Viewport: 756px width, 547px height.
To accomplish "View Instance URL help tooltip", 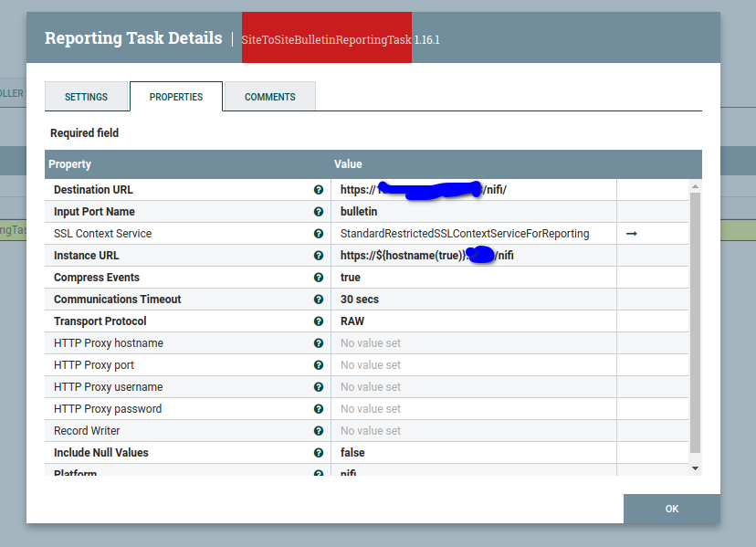I will pyautogui.click(x=318, y=255).
